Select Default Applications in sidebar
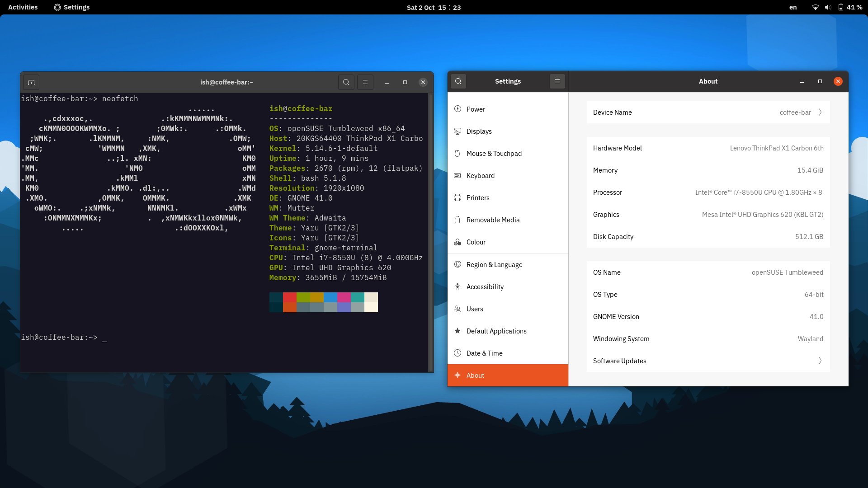The width and height of the screenshot is (868, 488). [496, 331]
